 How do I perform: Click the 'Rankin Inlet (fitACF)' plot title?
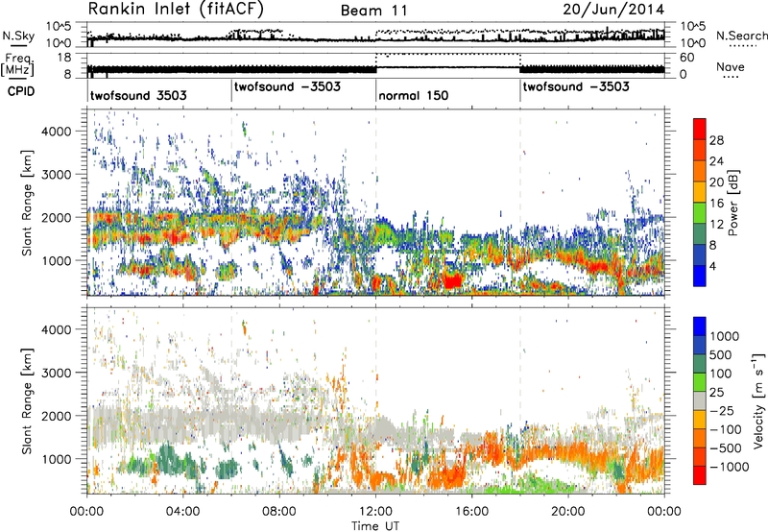click(176, 9)
